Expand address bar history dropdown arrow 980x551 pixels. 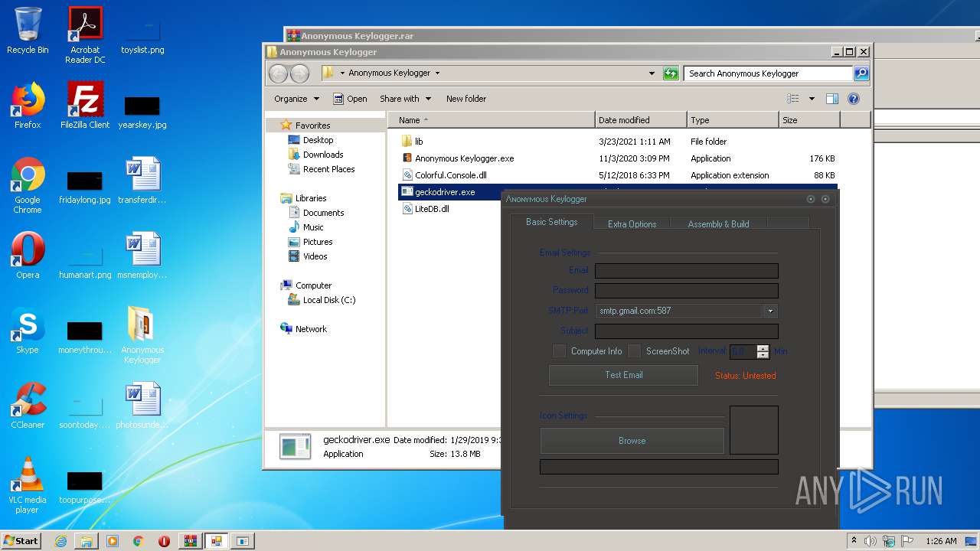tap(652, 73)
